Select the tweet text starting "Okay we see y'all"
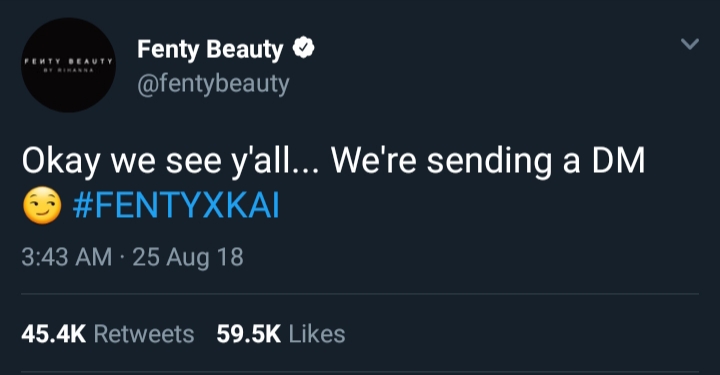 [333, 183]
